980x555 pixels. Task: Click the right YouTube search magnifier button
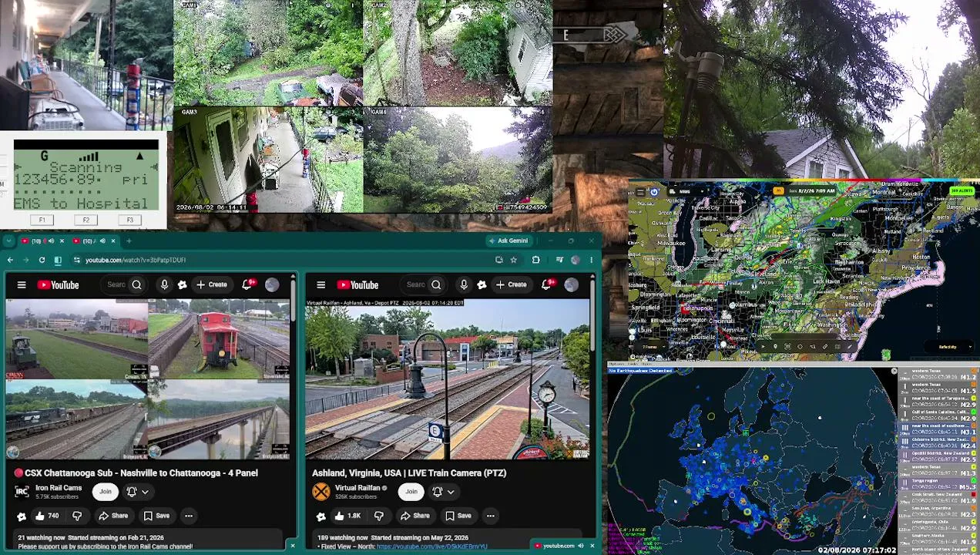pyautogui.click(x=436, y=285)
